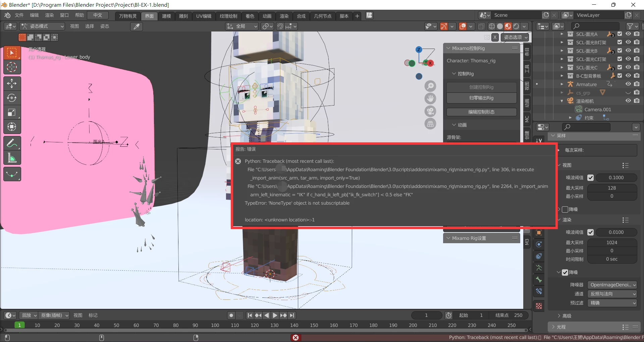644x342 pixels.
Task: Disable the render 降噪 checkbox
Action: tap(565, 272)
